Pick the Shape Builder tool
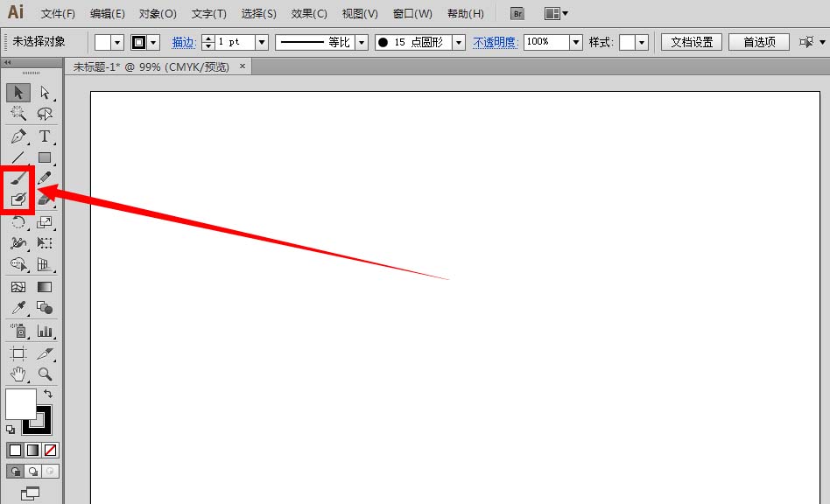Screen dimensions: 830x504 (x=18, y=264)
